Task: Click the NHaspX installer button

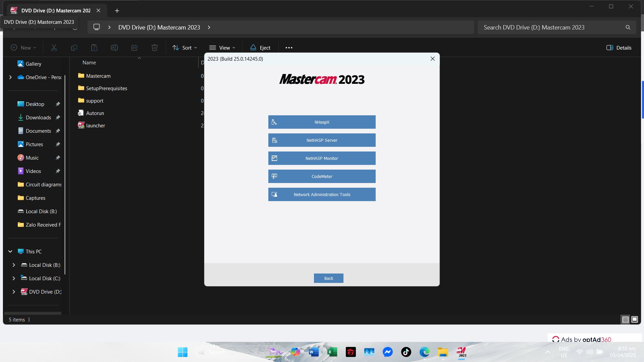Action: tap(322, 122)
